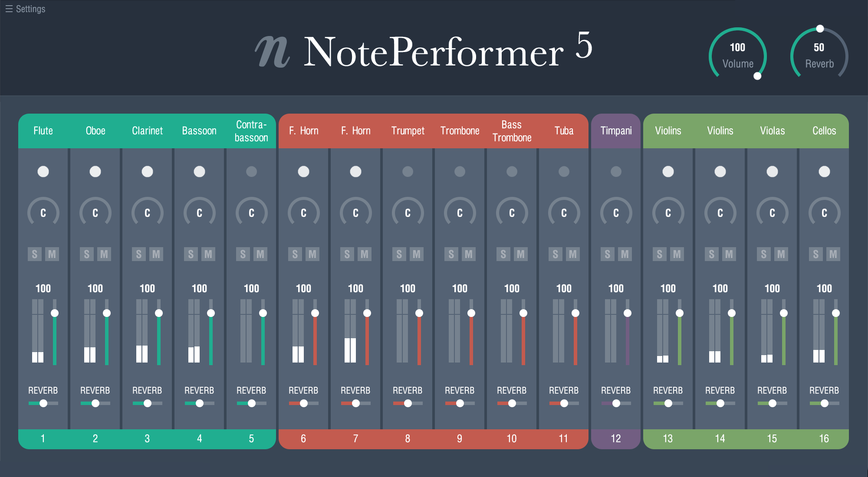Click the Timpani volume fader handle
This screenshot has height=477, width=868.
pyautogui.click(x=628, y=313)
